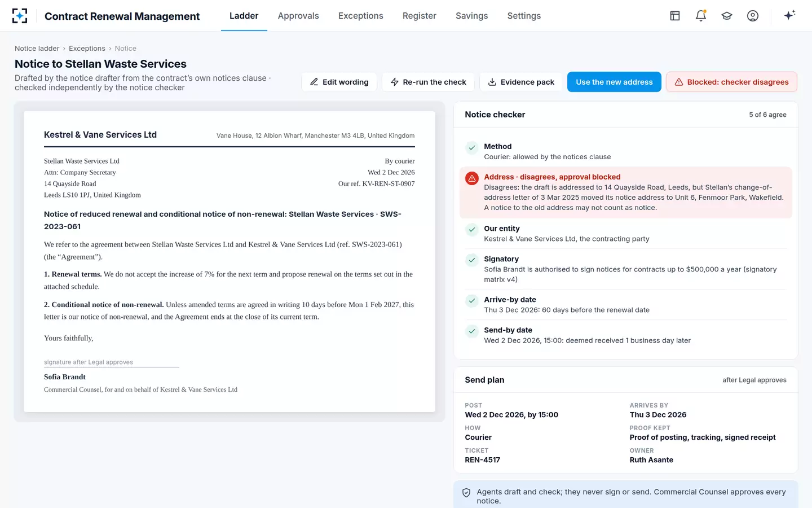Open the notifications bell icon
This screenshot has height=508, width=812.
(x=701, y=16)
